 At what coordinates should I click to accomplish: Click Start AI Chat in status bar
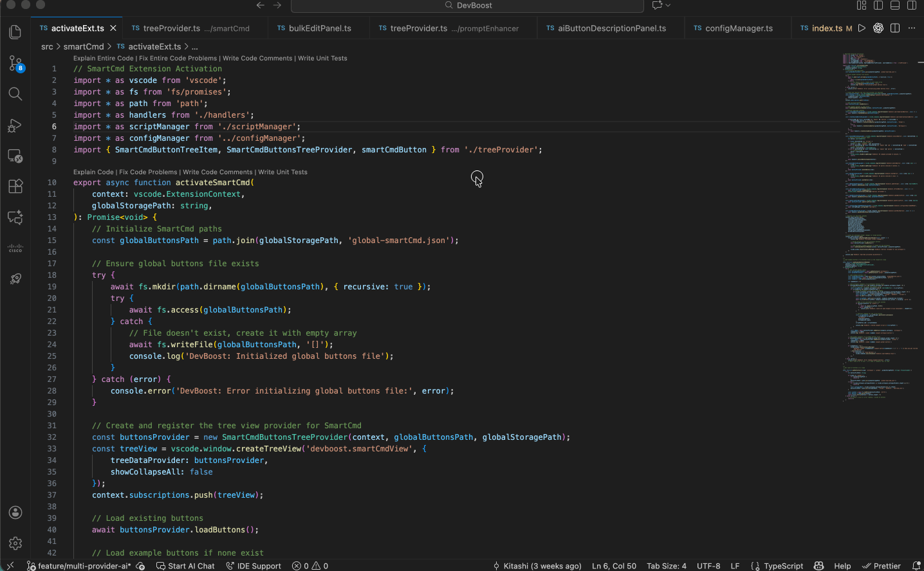point(185,566)
